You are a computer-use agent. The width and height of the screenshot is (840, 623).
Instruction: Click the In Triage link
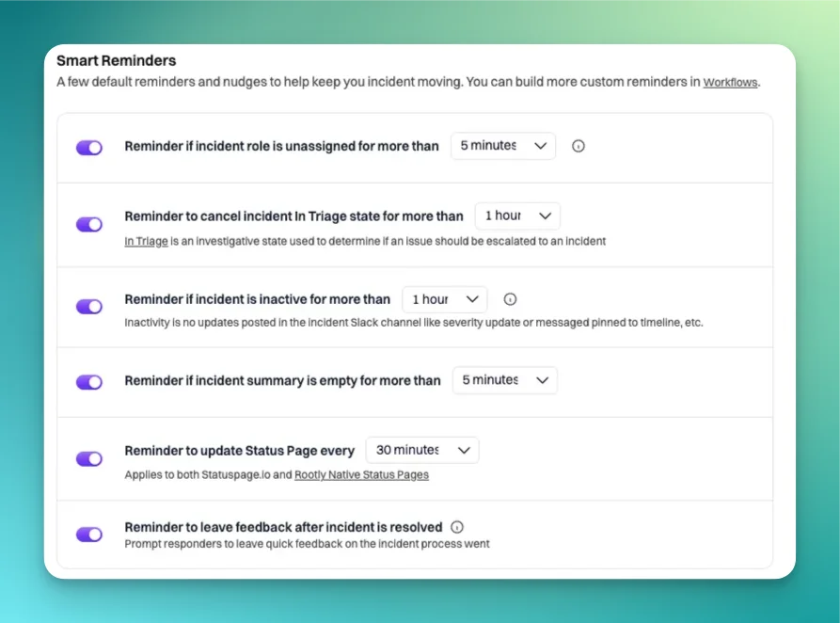pos(146,241)
